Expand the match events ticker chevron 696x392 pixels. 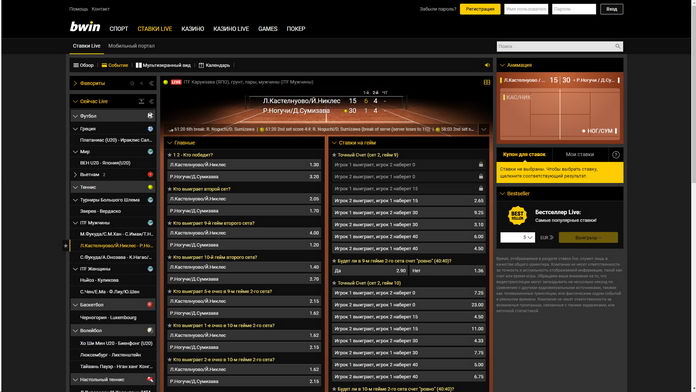(484, 129)
